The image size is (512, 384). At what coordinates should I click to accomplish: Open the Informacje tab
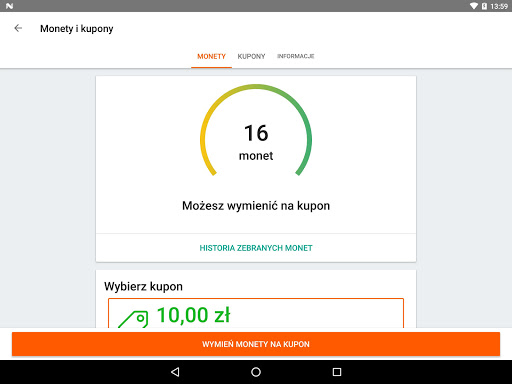tap(296, 56)
